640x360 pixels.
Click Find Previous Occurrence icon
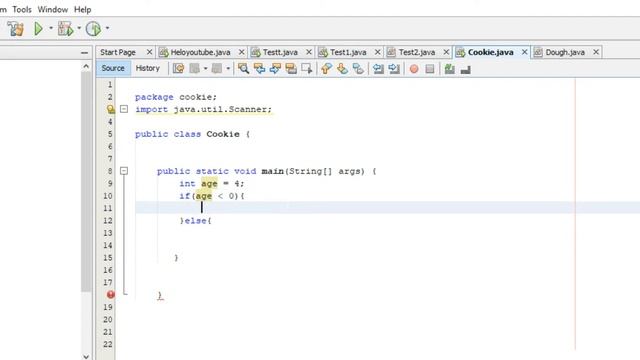point(259,69)
